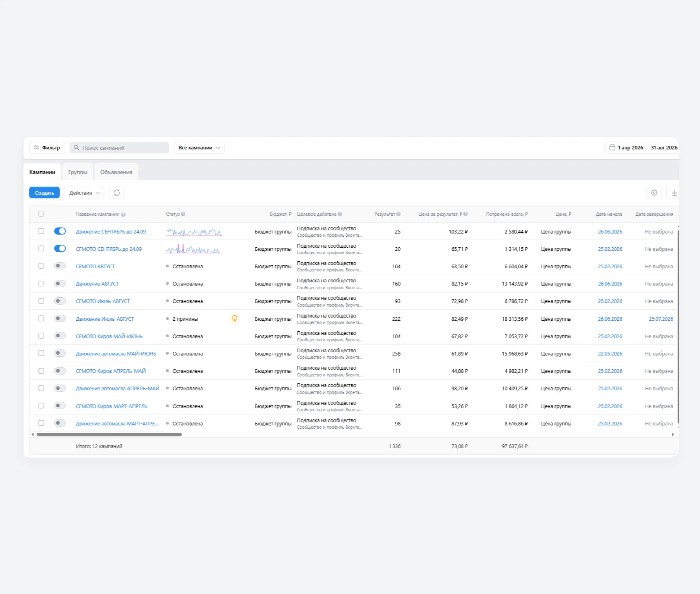Enable the Движение АВГУСТ campaign toggle

tap(60, 284)
